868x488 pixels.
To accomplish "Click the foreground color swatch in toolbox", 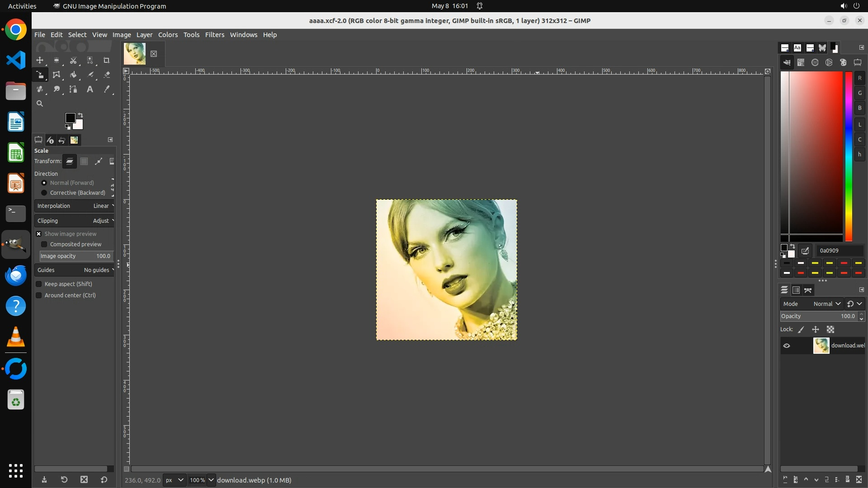I will pos(70,118).
